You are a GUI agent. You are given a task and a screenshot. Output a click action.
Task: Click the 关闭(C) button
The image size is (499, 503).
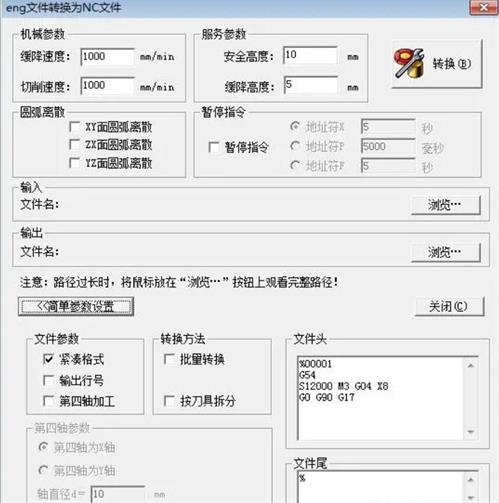(449, 306)
